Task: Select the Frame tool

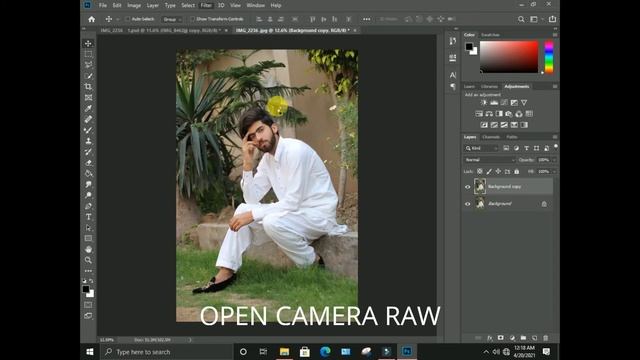Action: (x=88, y=98)
